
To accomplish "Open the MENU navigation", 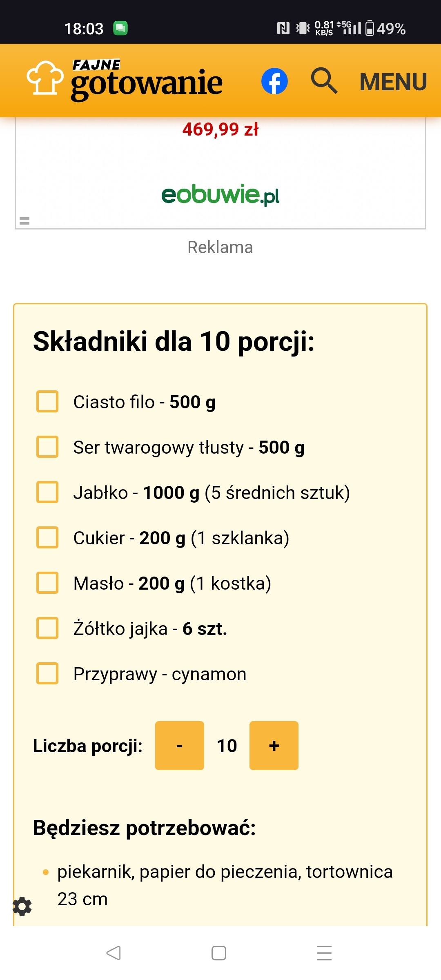I will click(393, 82).
